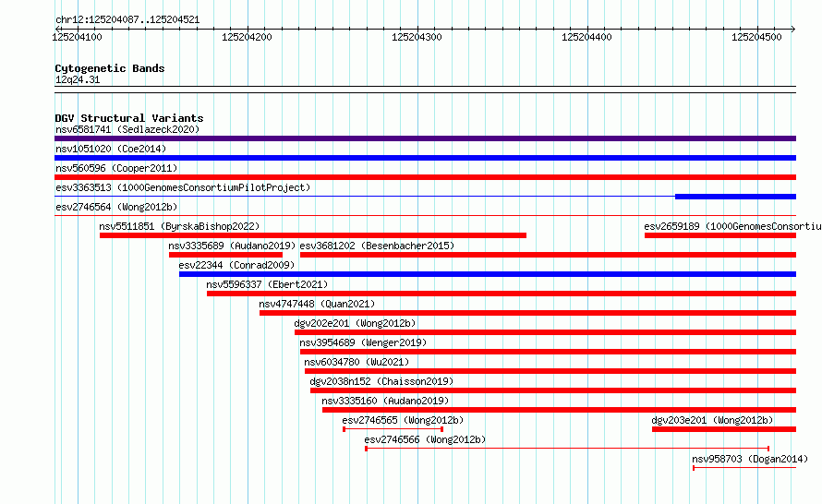Select the 12q24.31 band label
The width and height of the screenshot is (822, 504).
(78, 79)
